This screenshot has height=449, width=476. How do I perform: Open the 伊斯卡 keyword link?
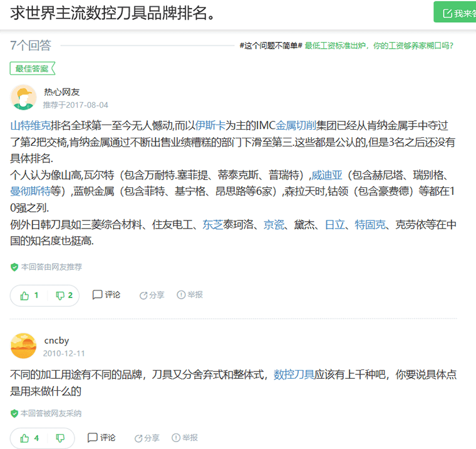pos(210,125)
